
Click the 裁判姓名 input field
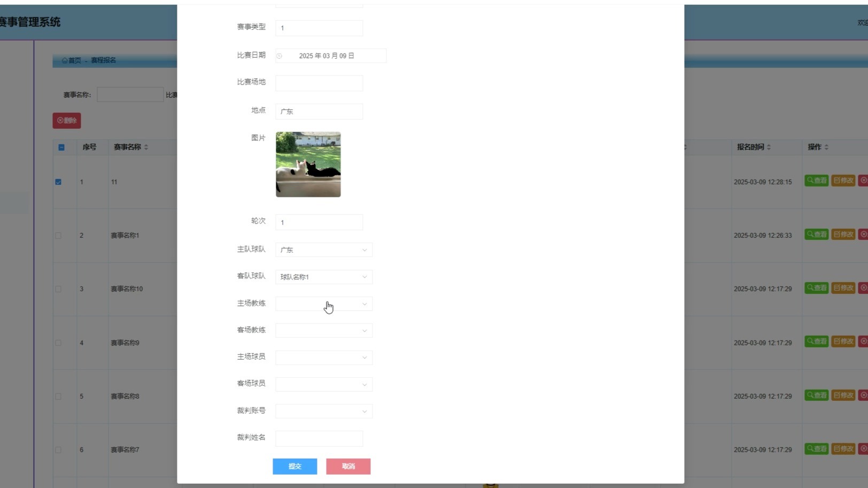[x=319, y=438]
